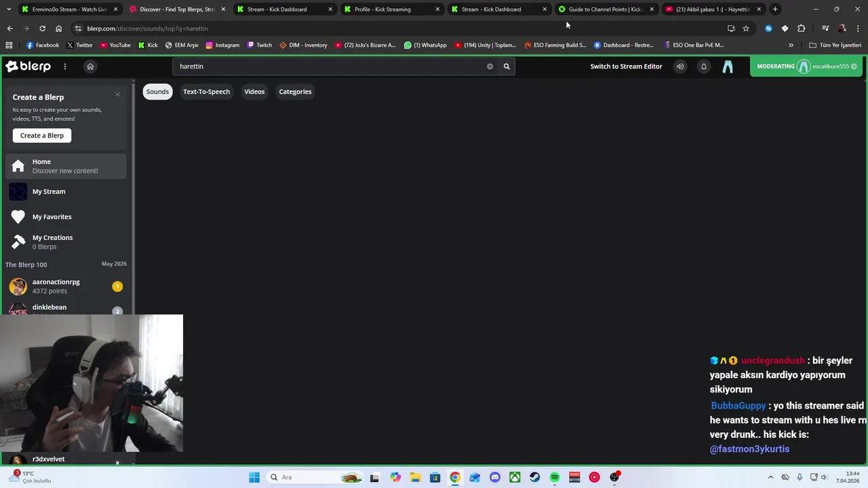Image resolution: width=868 pixels, height=488 pixels.
Task: Go back in browser
Action: pos(9,28)
